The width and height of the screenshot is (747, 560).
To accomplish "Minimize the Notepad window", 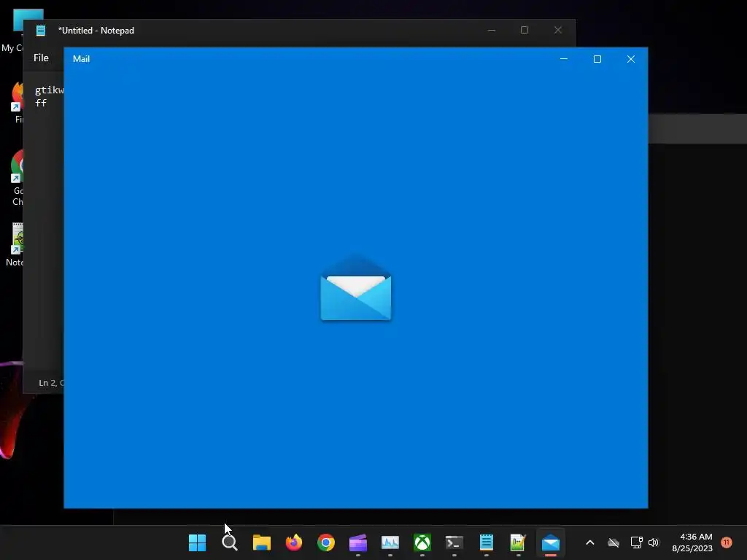I will click(x=492, y=30).
